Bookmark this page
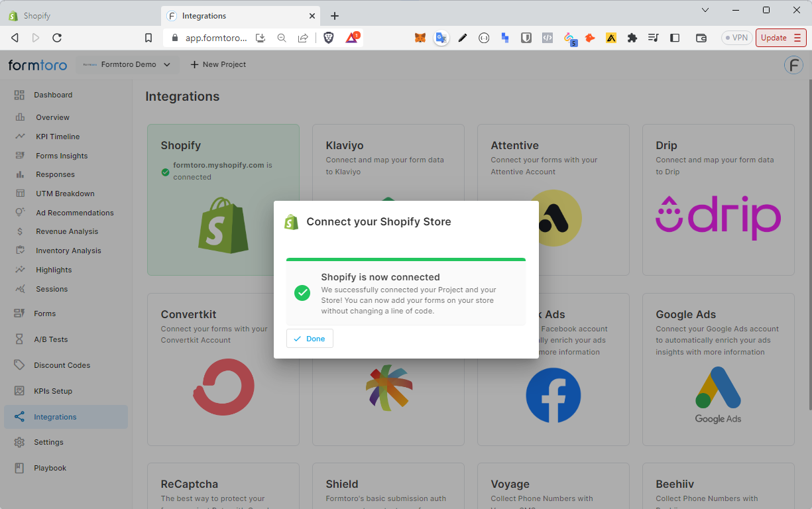 [x=148, y=38]
